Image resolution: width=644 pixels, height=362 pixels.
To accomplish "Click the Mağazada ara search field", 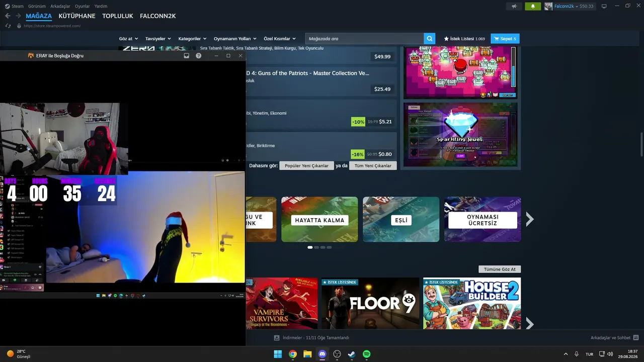I will [364, 39].
